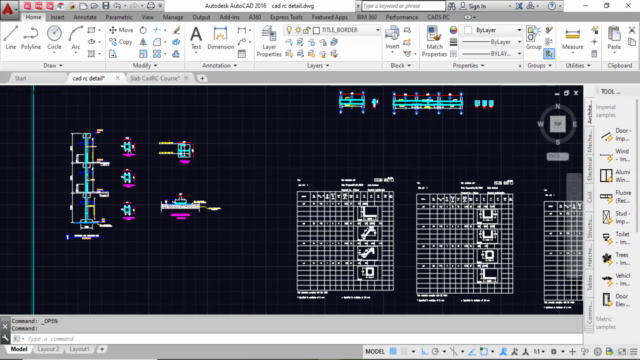Click the Measure tool
Image resolution: width=640 pixels, height=360 pixels.
click(x=572, y=38)
